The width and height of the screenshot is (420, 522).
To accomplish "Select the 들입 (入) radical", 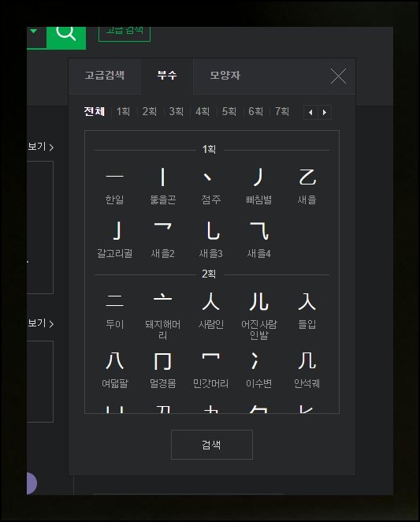I will click(x=307, y=310).
